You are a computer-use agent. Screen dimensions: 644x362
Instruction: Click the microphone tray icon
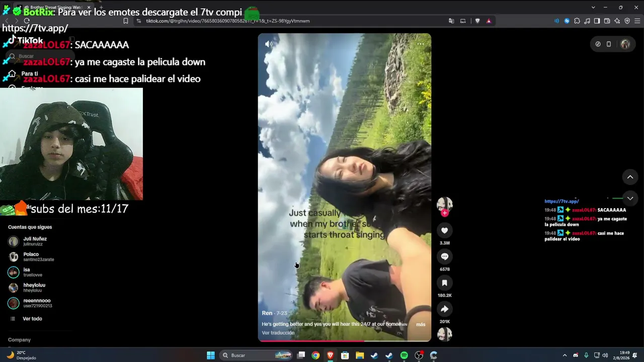(x=586, y=355)
